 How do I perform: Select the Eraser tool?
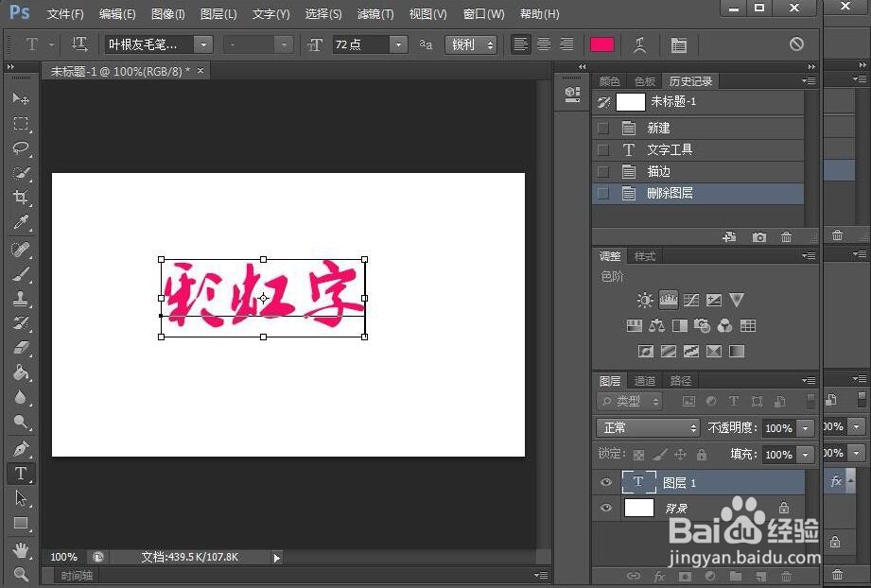(21, 348)
